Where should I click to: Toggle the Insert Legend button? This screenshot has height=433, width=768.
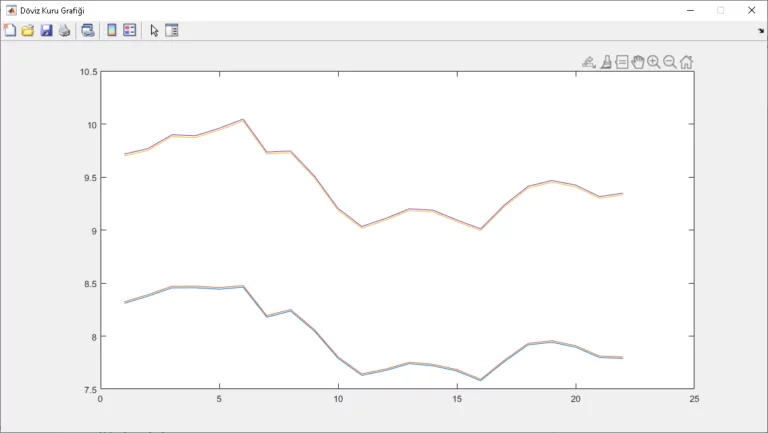(x=130, y=30)
